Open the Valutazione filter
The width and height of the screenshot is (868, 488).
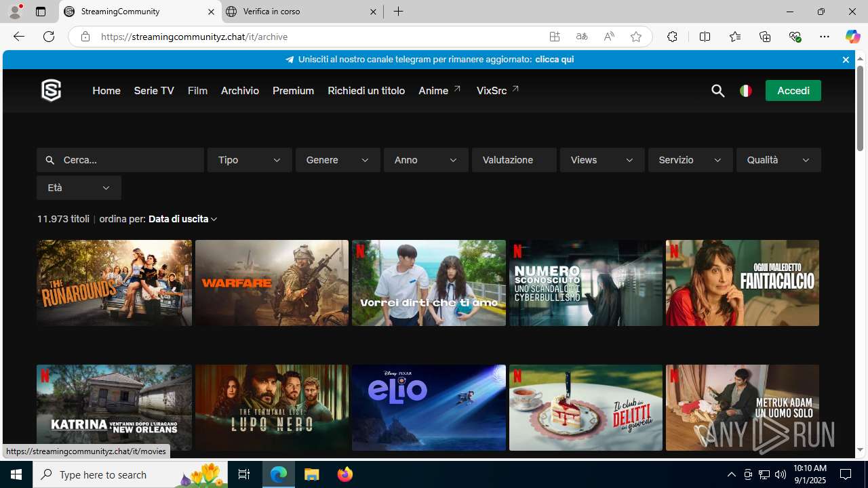[514, 160]
